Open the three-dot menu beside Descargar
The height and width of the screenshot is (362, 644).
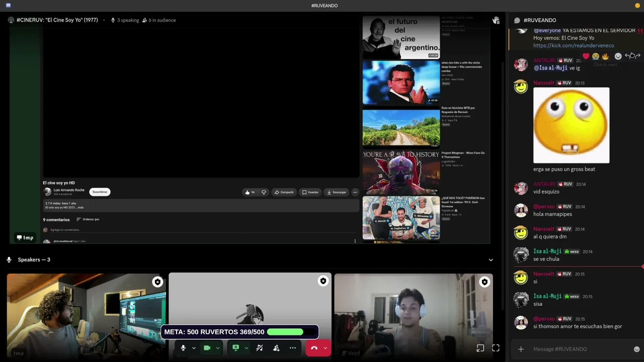click(355, 192)
